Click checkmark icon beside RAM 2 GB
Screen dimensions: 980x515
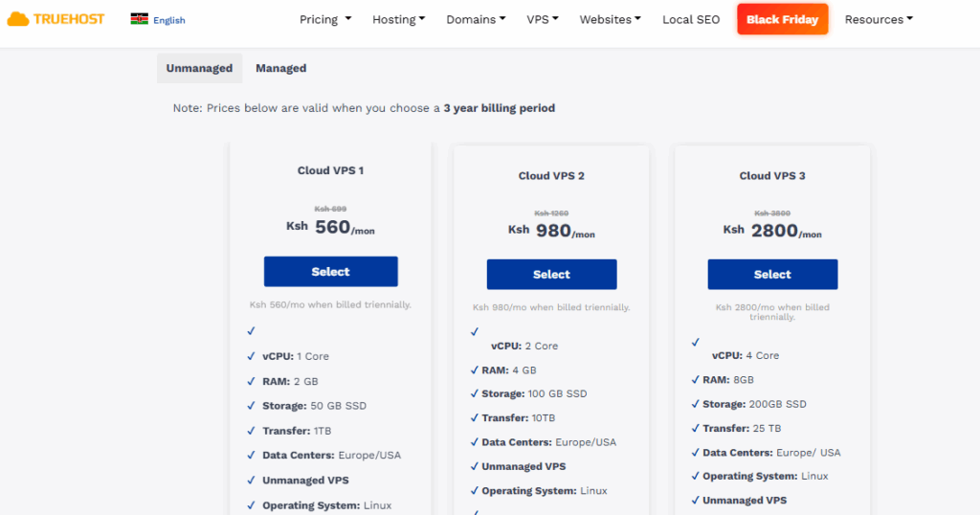click(x=251, y=381)
